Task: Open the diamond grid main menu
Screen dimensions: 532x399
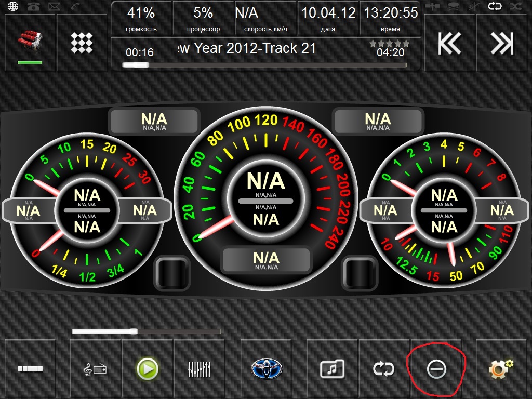Action: click(x=82, y=43)
